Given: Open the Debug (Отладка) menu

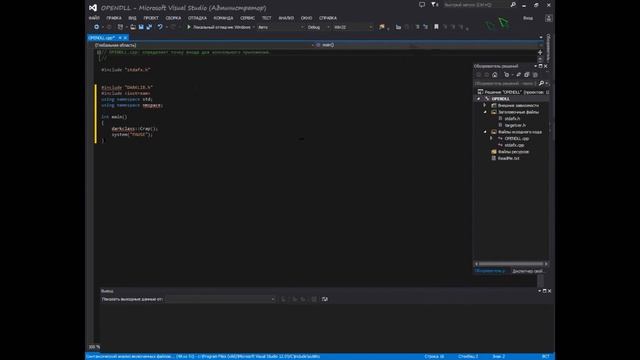Looking at the screenshot, I should [x=197, y=18].
